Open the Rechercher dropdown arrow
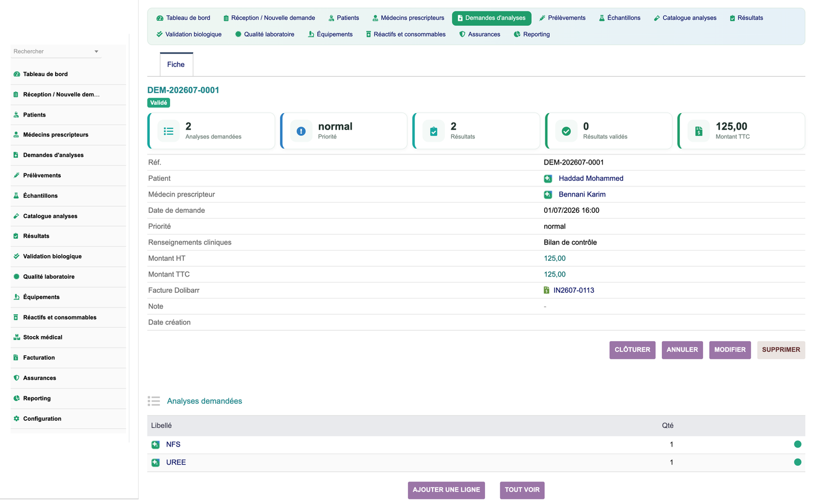This screenshot has height=504, width=814. 96,51
